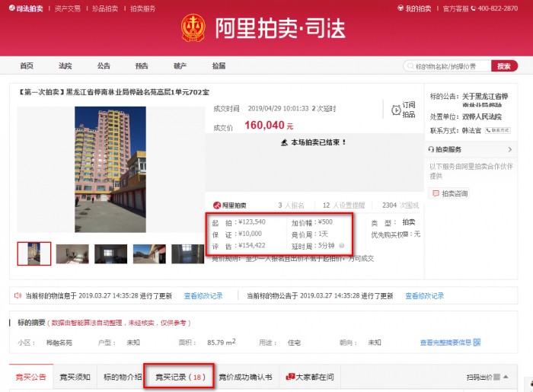Screen dimensions: 533x392
Task: Go to 捡漏 navigation item
Action: (219, 66)
